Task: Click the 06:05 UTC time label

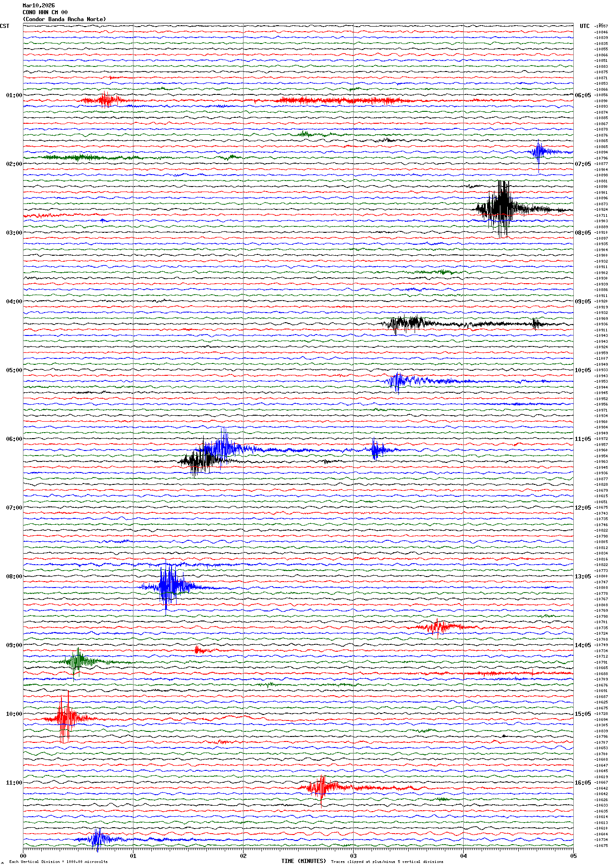Action: tap(582, 95)
